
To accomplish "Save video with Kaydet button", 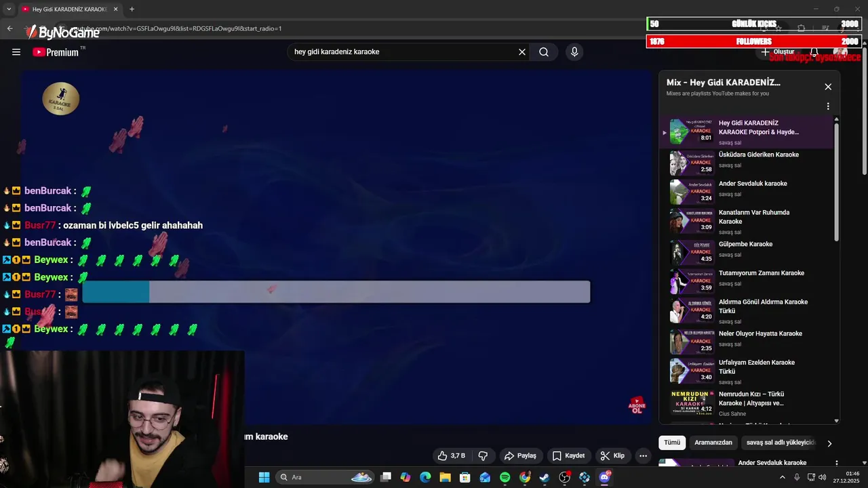I will click(568, 455).
